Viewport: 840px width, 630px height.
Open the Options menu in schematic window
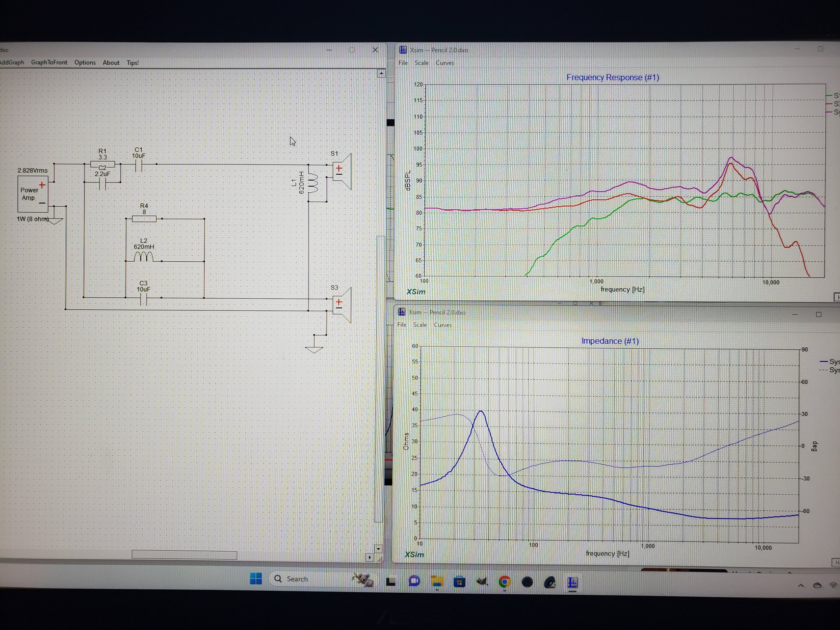[85, 62]
